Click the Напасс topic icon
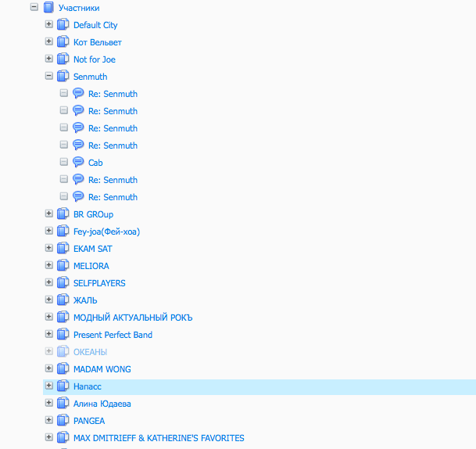 pos(63,386)
